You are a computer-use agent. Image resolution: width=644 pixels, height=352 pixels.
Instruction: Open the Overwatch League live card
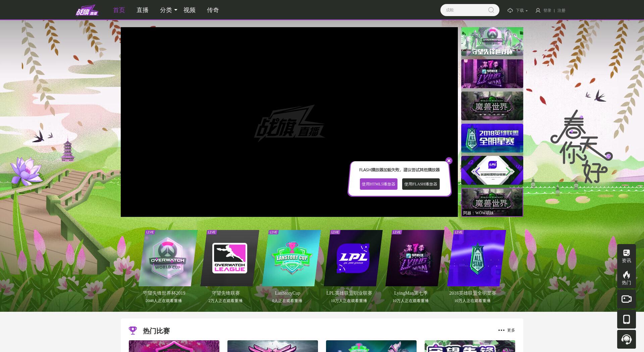[x=230, y=258]
